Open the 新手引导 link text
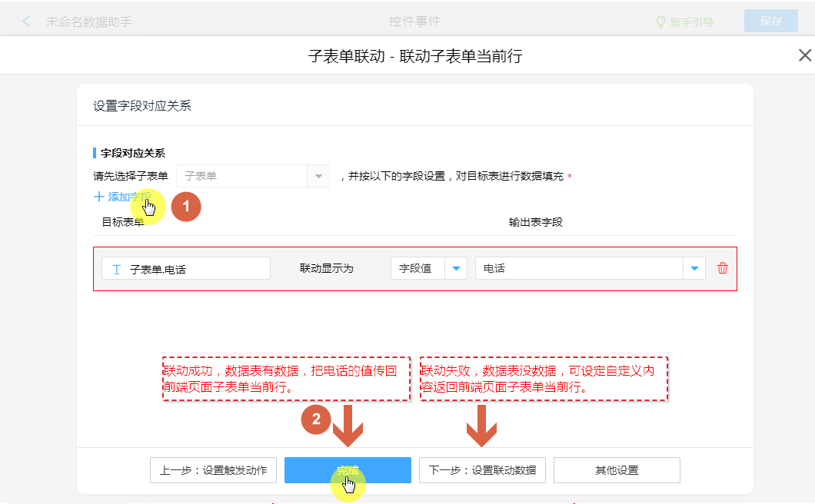Image resolution: width=815 pixels, height=504 pixels. [x=691, y=22]
